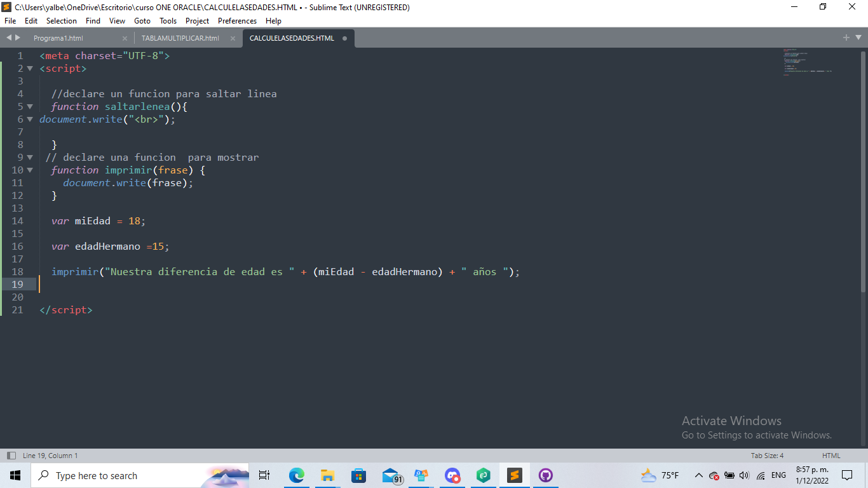Open Task View from the taskbar
The image size is (868, 488).
click(x=264, y=475)
